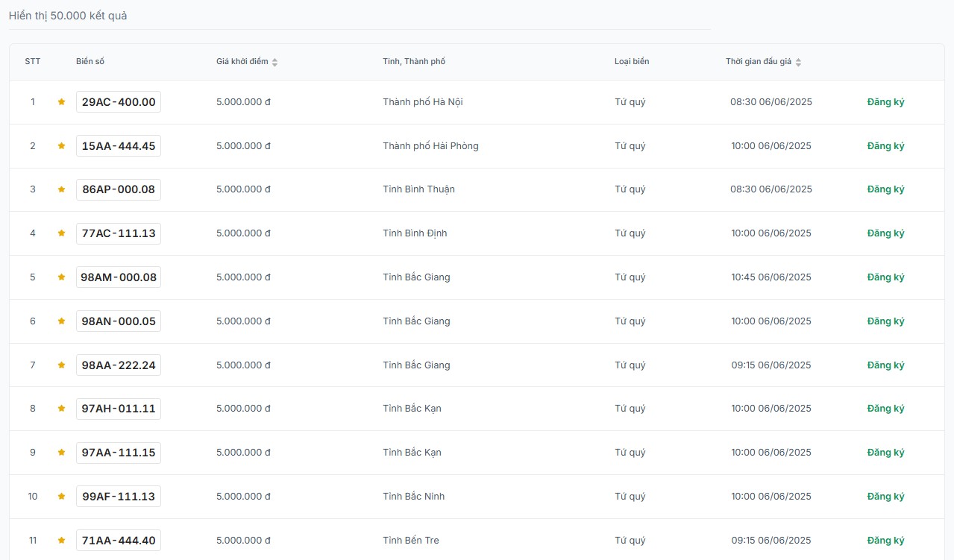This screenshot has height=560, width=954.
Task: Mark plate 98AA-222.24 as favorite
Action: click(x=61, y=365)
